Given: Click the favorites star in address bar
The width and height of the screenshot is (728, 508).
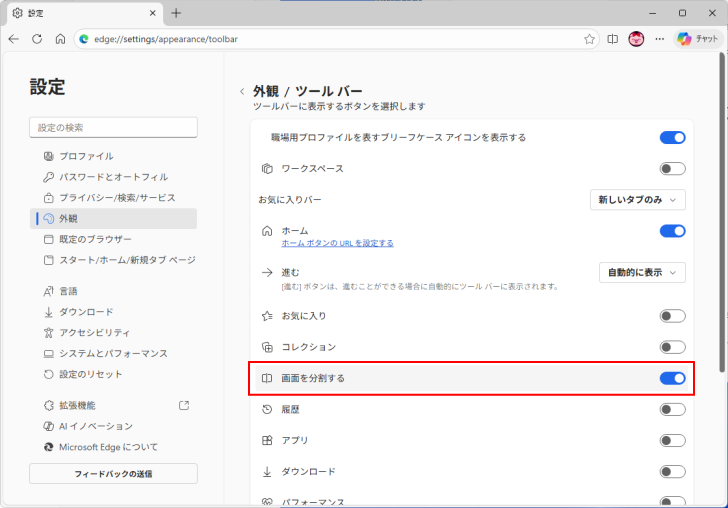Looking at the screenshot, I should (x=590, y=39).
